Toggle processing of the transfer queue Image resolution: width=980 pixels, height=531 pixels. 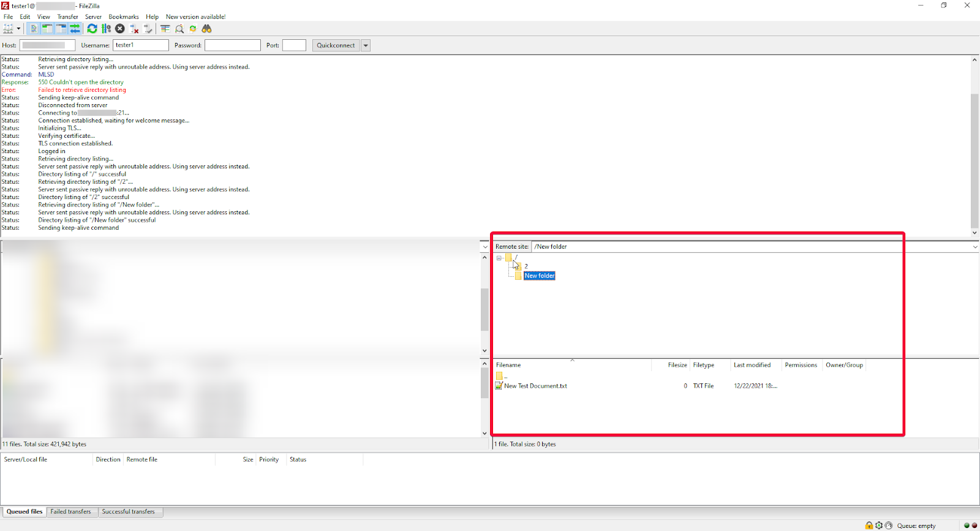[x=106, y=29]
